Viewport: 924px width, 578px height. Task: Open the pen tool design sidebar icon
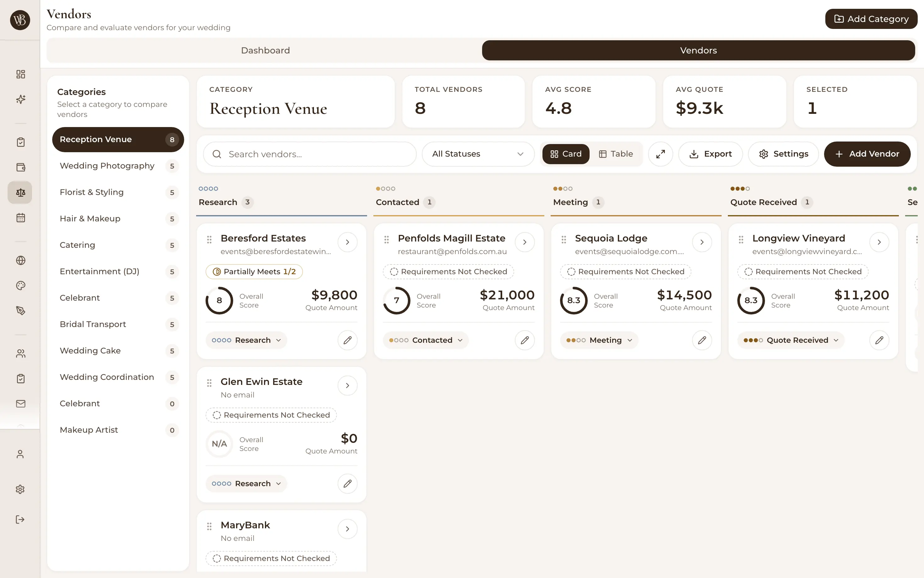21,311
